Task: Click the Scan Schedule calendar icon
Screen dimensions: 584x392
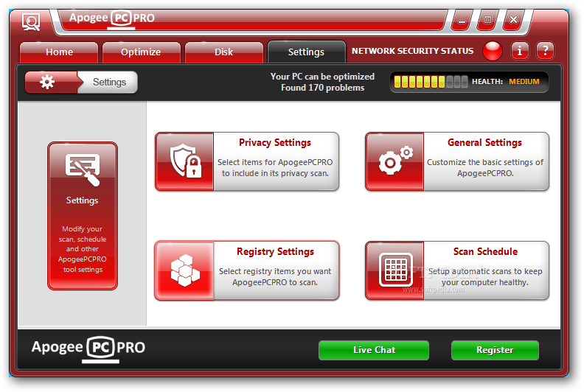Action: tap(395, 270)
